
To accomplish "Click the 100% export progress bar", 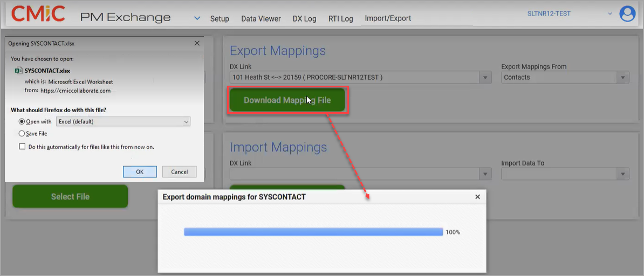I will tap(313, 232).
